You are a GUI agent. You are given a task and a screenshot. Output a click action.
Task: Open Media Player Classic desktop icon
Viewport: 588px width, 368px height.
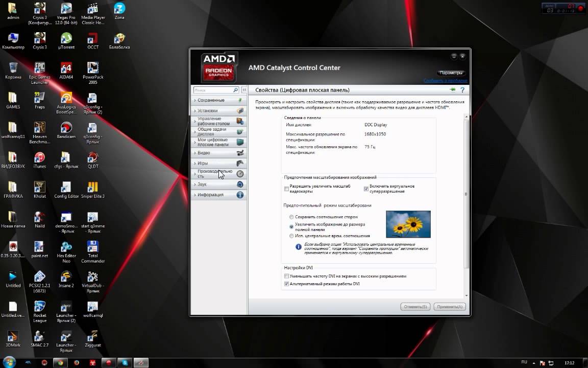tap(93, 13)
